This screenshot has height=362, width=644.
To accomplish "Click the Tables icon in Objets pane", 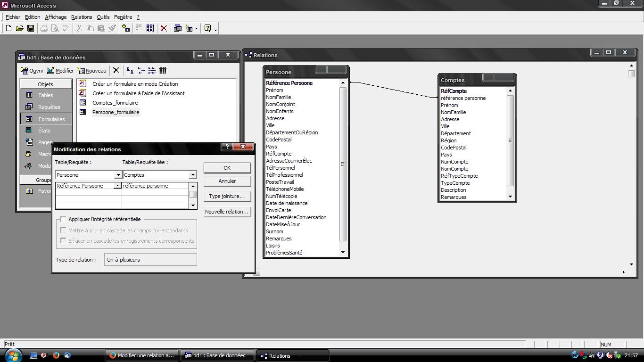I will pos(29,95).
